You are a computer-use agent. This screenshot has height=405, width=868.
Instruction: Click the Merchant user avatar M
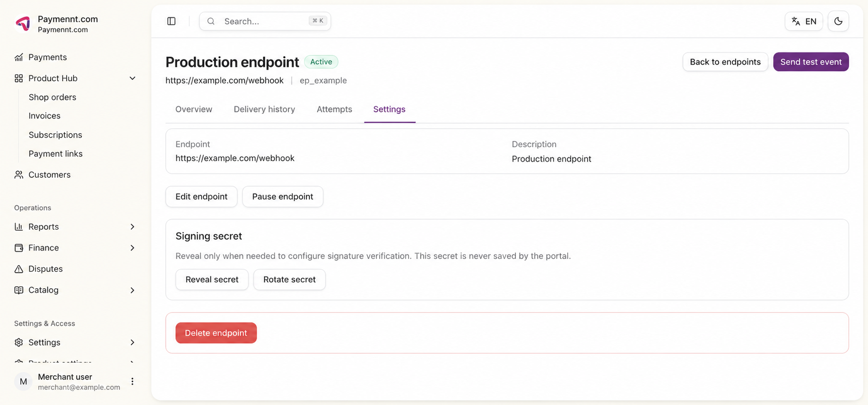point(23,381)
